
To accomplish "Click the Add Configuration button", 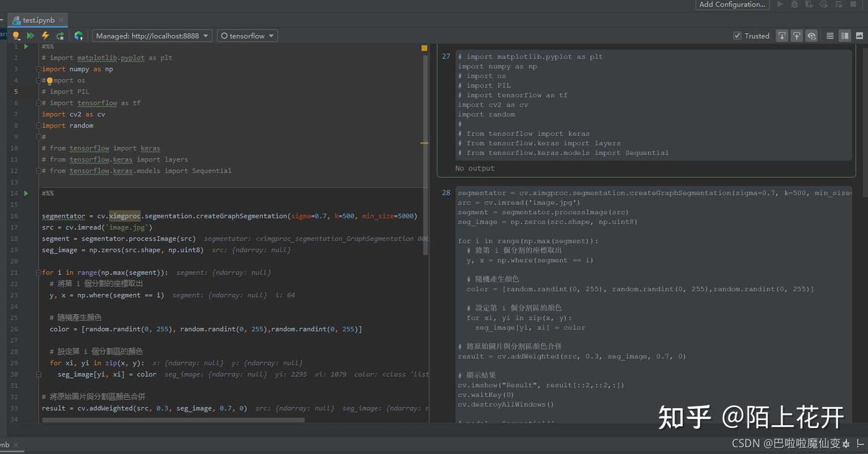I will (732, 5).
